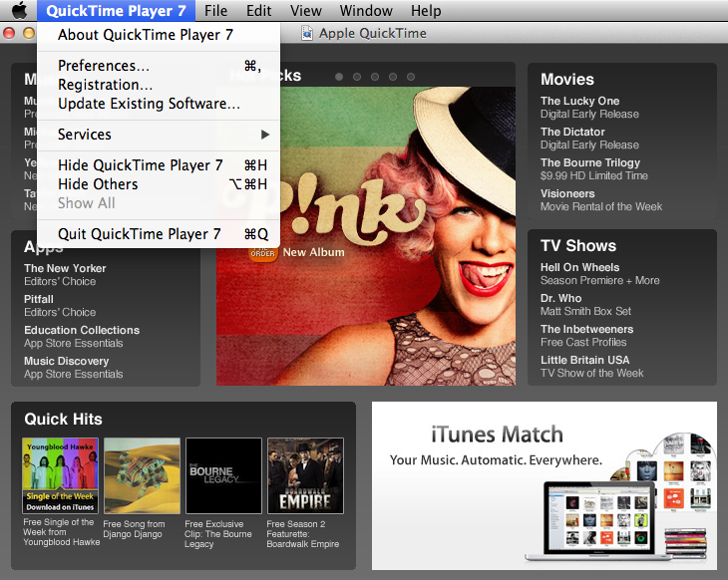Open Dr. Who Matt Smith Box Set
Image resolution: width=728 pixels, height=580 pixels.
586,304
